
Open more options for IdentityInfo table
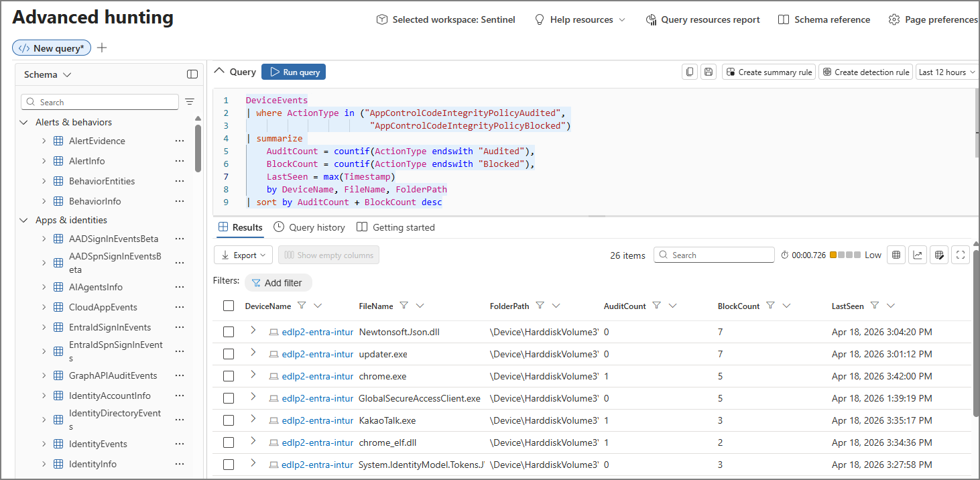[180, 464]
